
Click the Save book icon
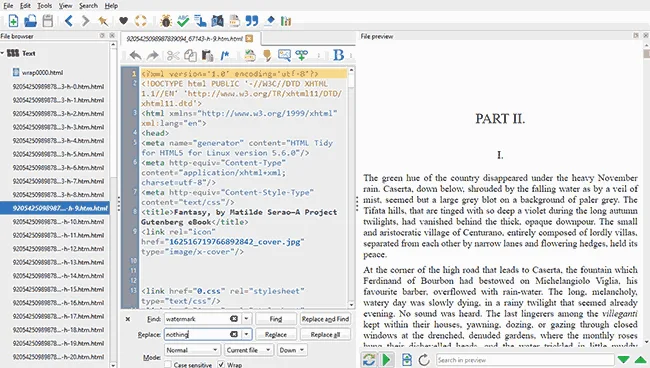(x=48, y=21)
